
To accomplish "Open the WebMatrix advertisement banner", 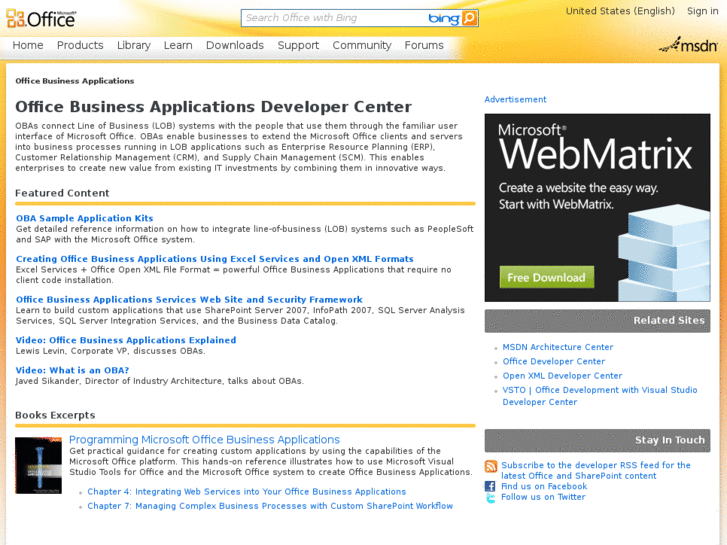I will tap(597, 207).
